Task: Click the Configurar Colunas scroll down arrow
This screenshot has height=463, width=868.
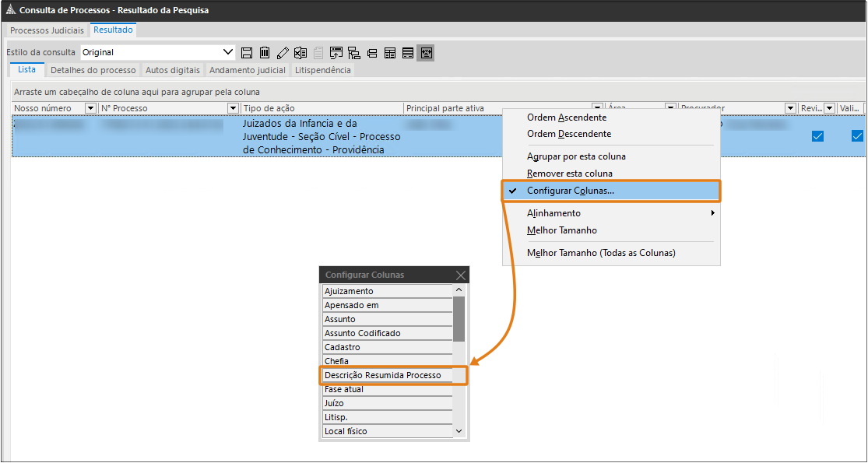Action: (459, 431)
